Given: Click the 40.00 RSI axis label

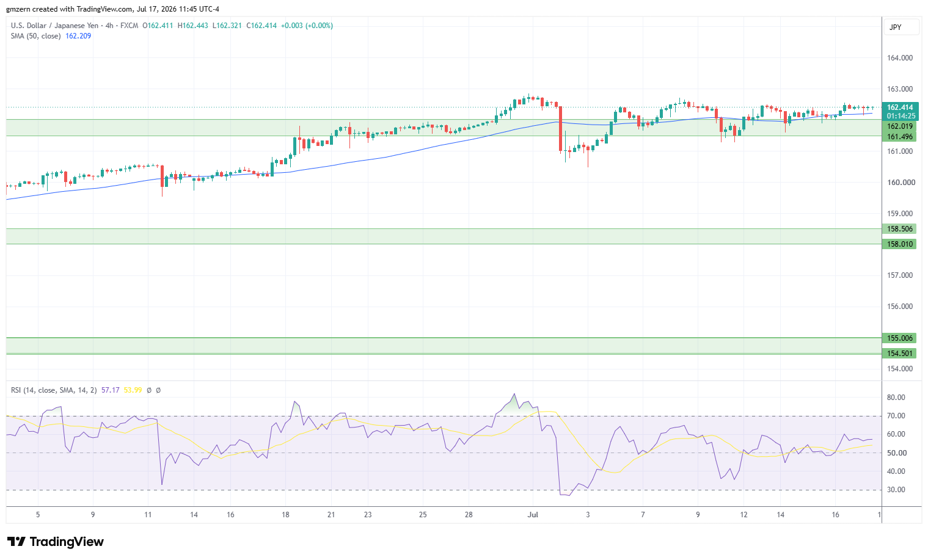Looking at the screenshot, I should coord(896,471).
